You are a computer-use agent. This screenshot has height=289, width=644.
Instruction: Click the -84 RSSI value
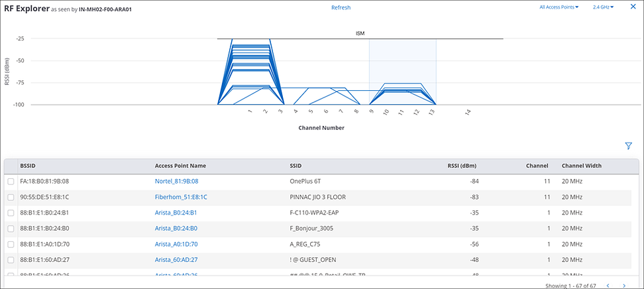tap(474, 181)
